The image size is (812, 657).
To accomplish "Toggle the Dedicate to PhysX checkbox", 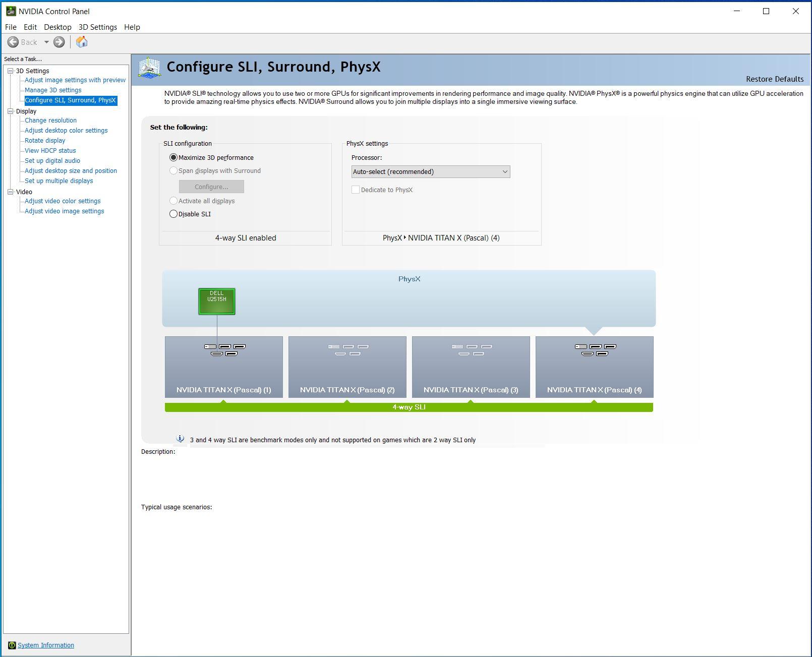I will tap(356, 190).
